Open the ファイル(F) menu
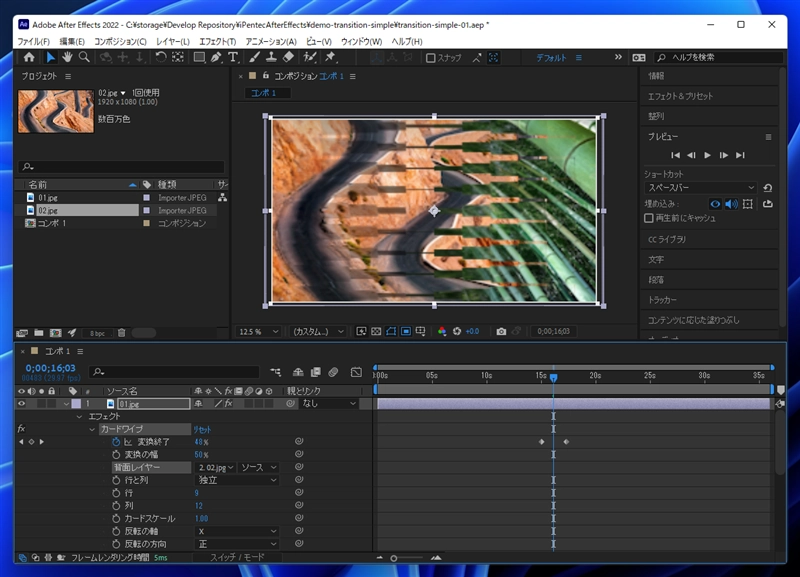This screenshot has height=577, width=800. click(x=34, y=41)
